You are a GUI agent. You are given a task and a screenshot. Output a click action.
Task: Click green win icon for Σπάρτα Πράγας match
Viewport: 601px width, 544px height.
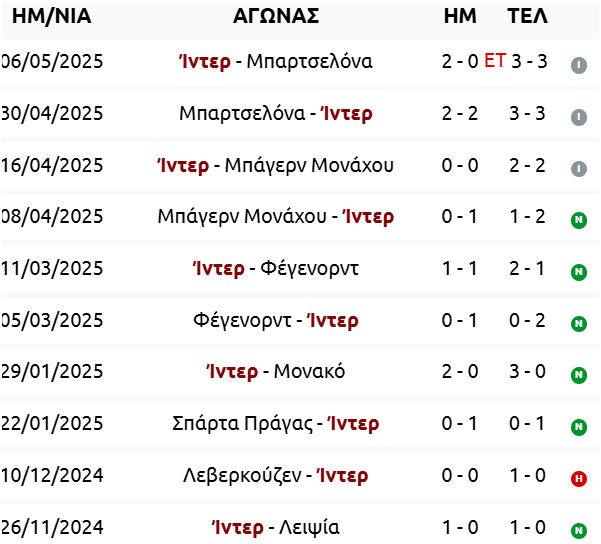[x=579, y=427]
